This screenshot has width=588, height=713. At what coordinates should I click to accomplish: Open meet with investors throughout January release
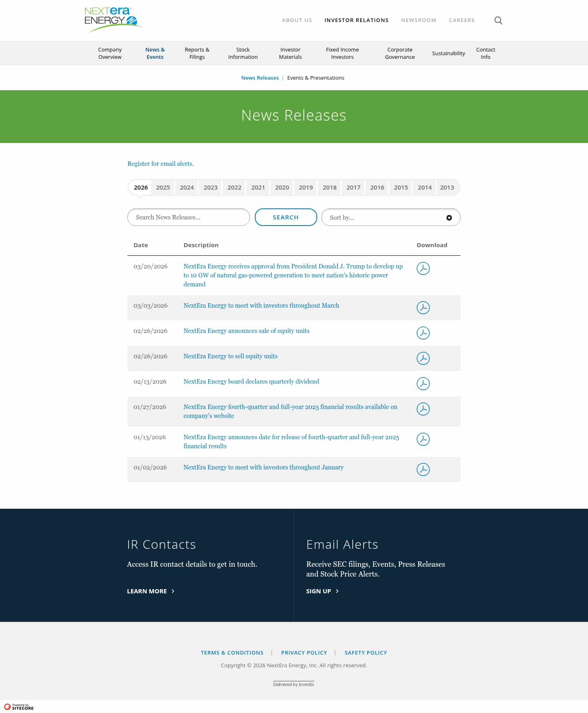coord(263,467)
